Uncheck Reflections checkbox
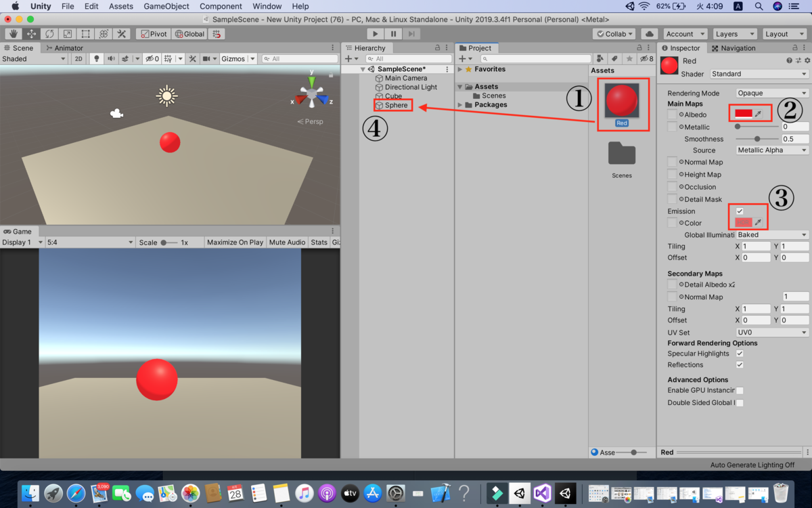This screenshot has width=812, height=508. 740,365
